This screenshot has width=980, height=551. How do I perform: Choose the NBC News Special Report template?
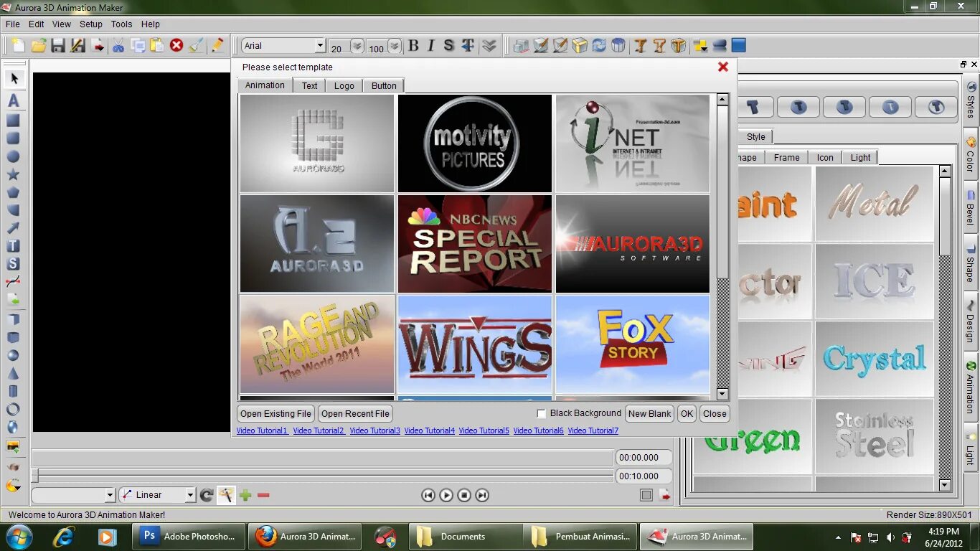coord(475,243)
